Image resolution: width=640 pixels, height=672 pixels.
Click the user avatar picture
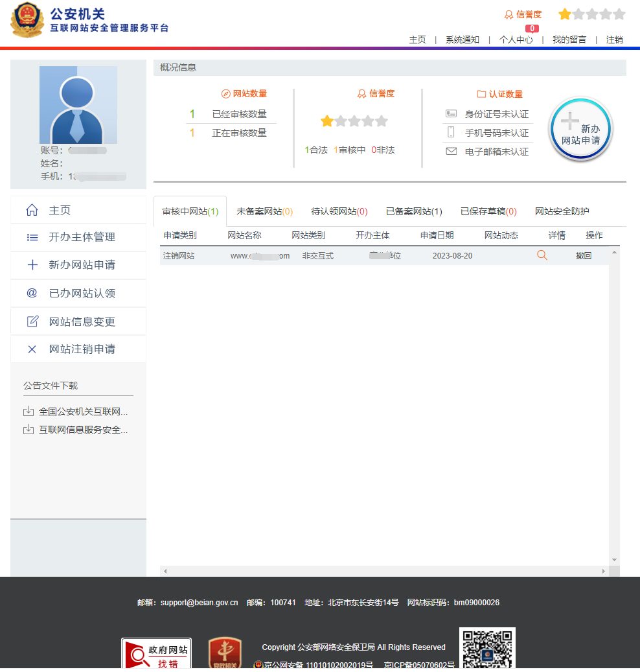click(78, 105)
